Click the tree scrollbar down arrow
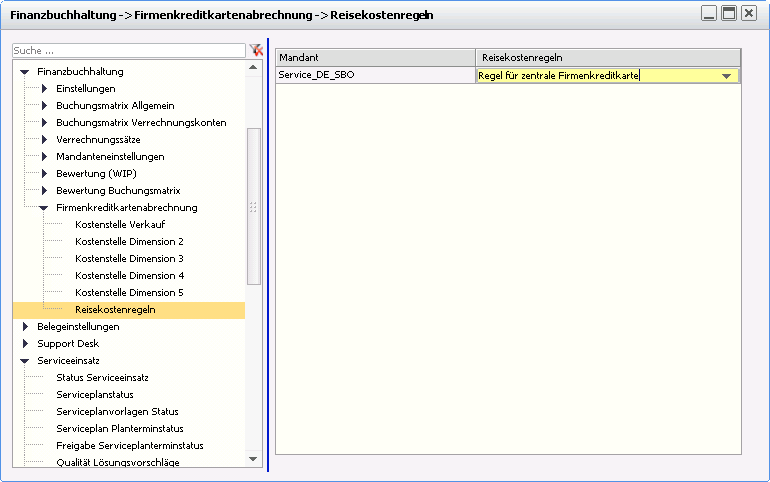This screenshot has width=770, height=482. pos(253,459)
